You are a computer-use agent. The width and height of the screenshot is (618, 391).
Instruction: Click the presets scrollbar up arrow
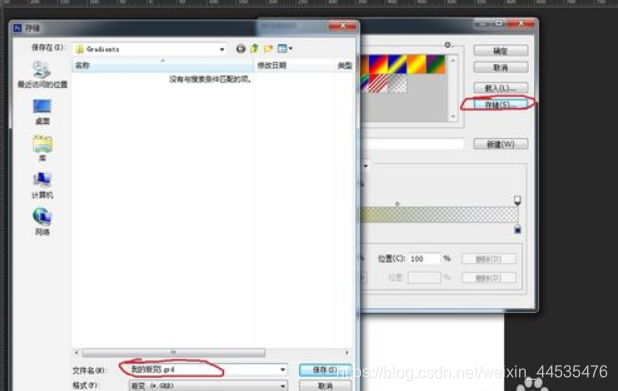[453, 60]
